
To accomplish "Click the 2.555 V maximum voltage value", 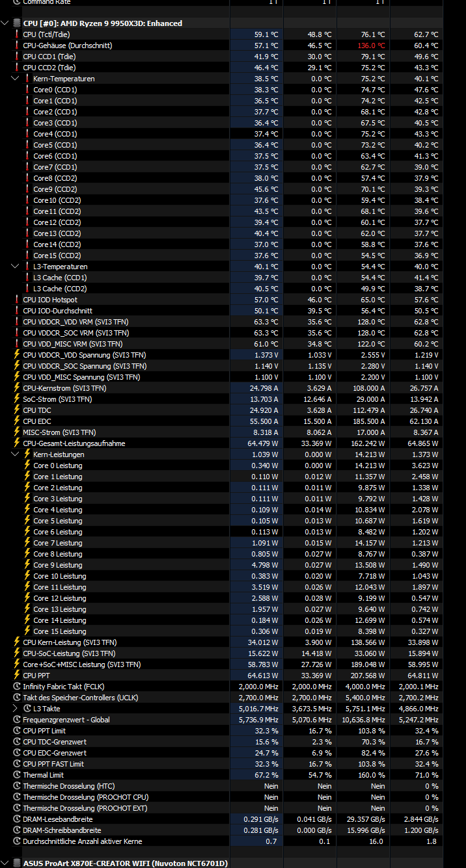I will [x=372, y=355].
